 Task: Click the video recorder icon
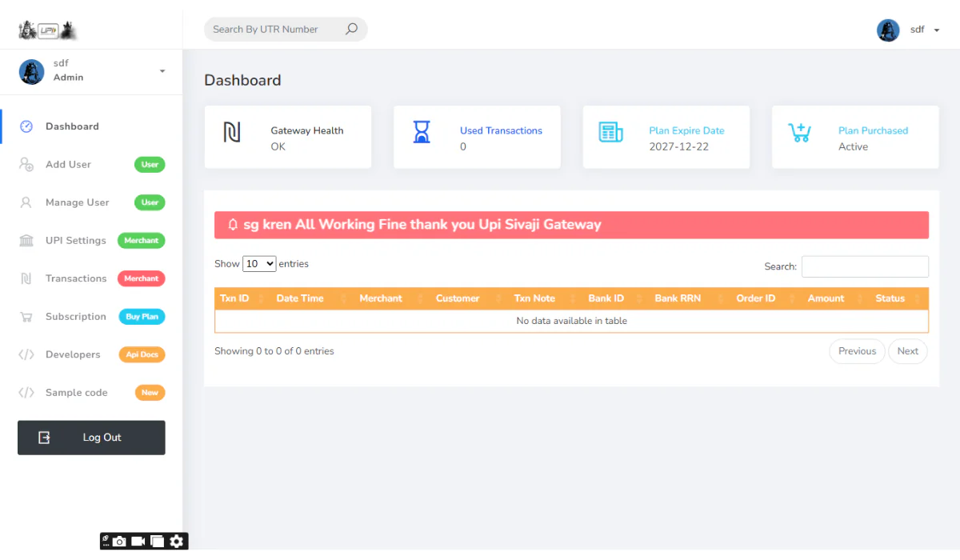[x=138, y=542]
